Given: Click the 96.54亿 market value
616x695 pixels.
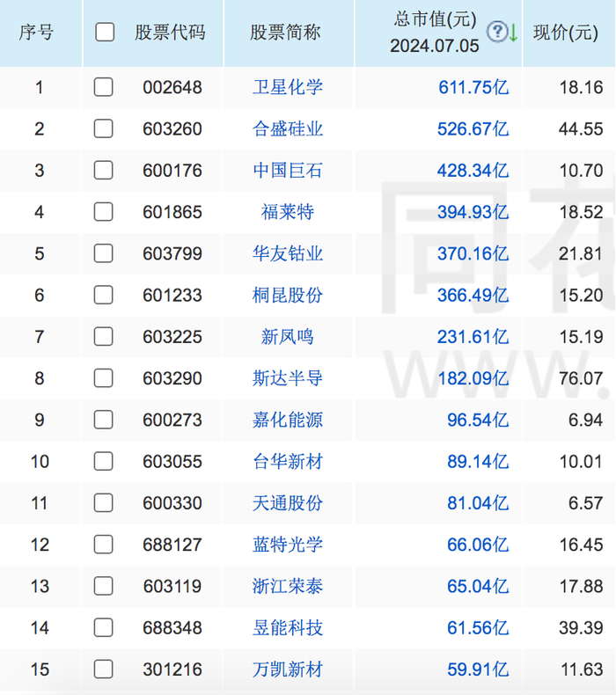Looking at the screenshot, I should click(478, 420).
